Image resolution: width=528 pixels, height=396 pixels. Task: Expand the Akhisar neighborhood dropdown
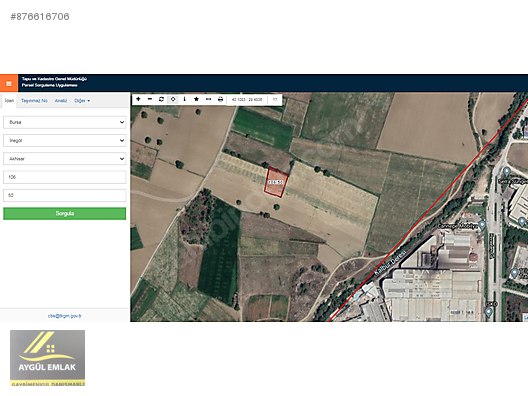point(65,159)
